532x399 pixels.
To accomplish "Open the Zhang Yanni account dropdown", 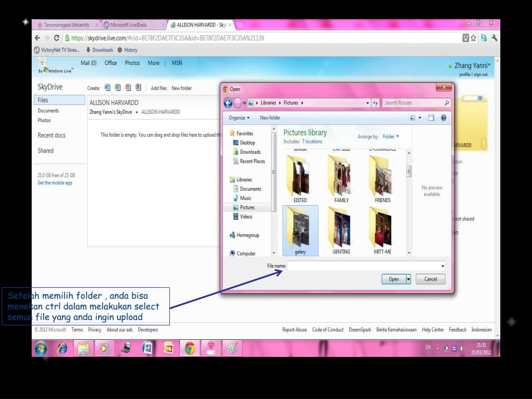I will tap(472, 65).
